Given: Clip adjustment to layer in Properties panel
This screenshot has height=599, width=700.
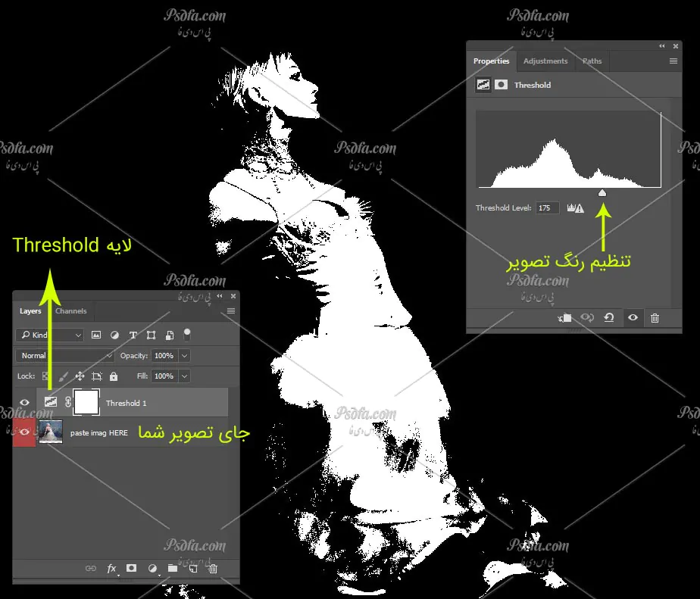Looking at the screenshot, I should [564, 318].
